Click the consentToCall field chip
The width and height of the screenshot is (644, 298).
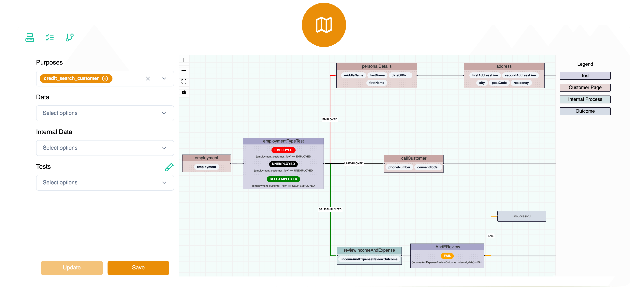pos(428,168)
